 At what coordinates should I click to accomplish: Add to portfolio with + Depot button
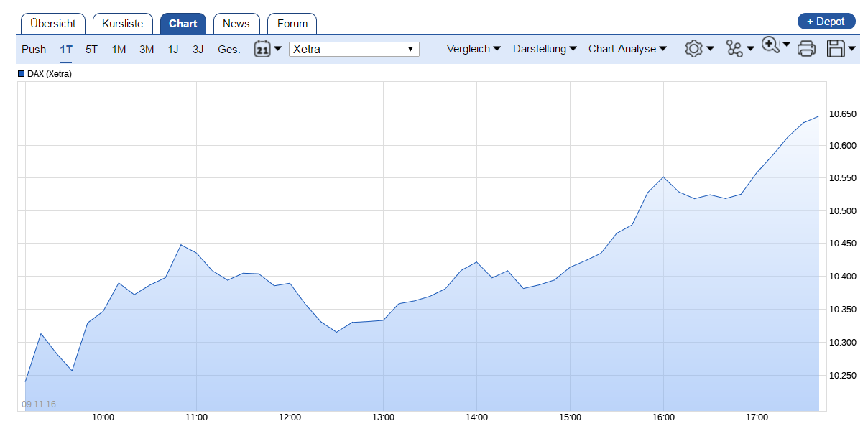(826, 22)
